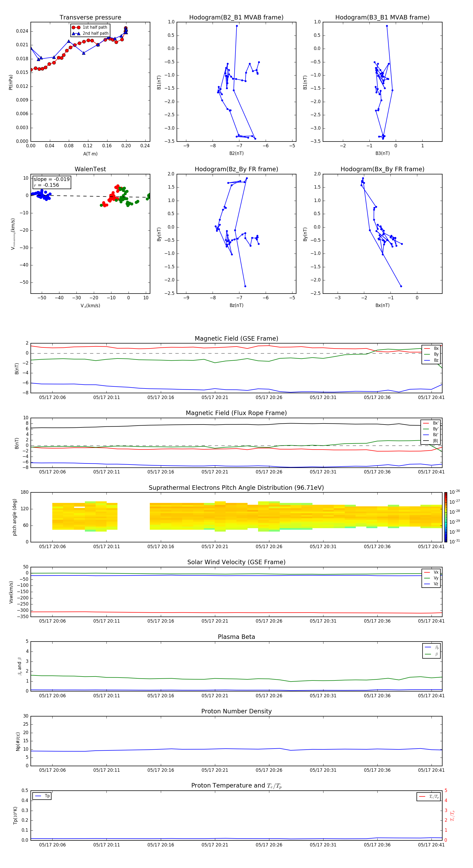Screen dimensions: 473x868
Task: Click the 'pitch angle (deg)' axis label
Action: coord(14,517)
